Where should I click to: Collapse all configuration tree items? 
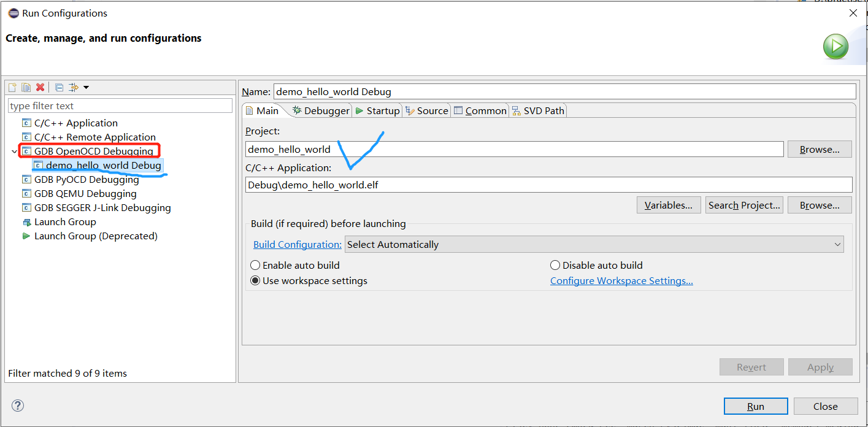(59, 87)
